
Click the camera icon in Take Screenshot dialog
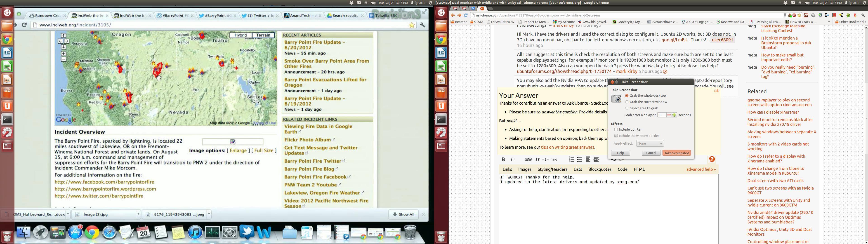pos(616,99)
